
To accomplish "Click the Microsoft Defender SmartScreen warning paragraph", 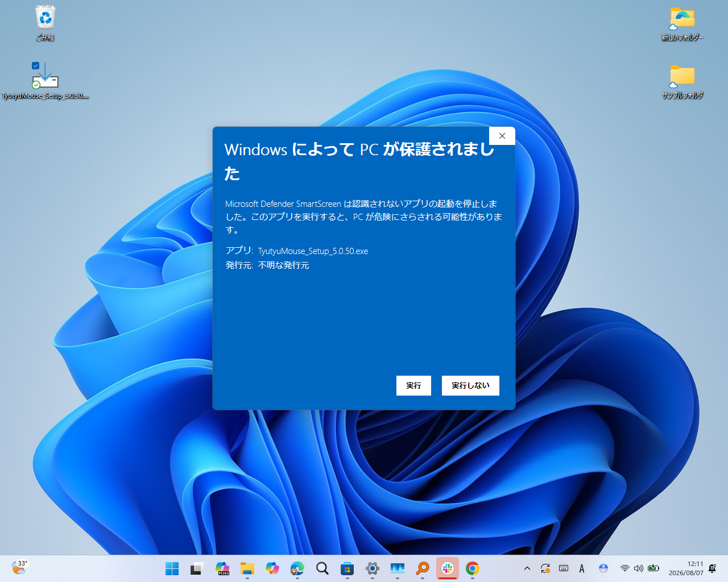I will 363,217.
